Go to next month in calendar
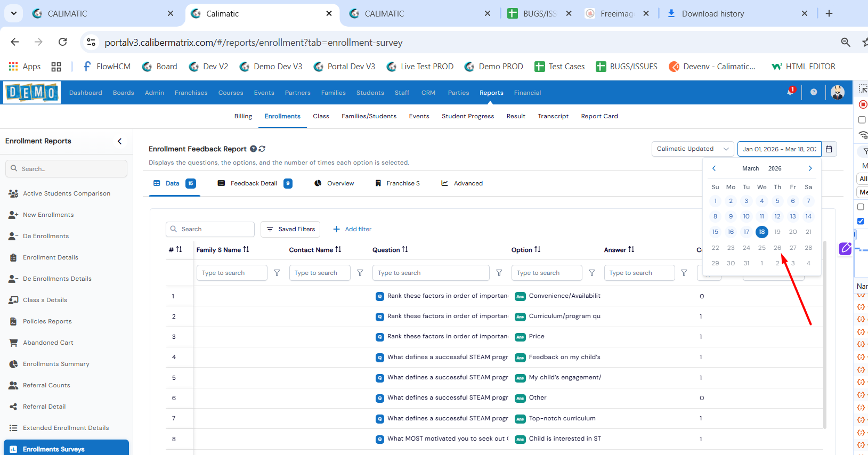 pos(810,168)
